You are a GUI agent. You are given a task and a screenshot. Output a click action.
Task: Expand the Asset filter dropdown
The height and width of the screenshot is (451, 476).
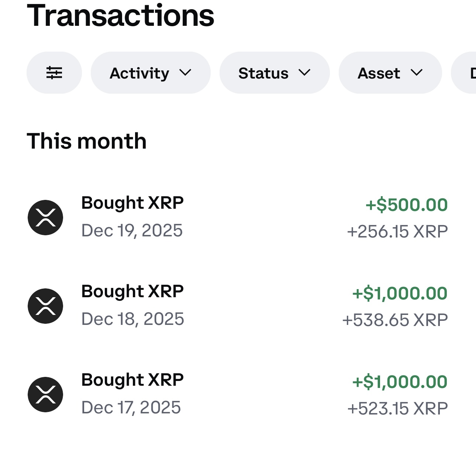point(390,73)
